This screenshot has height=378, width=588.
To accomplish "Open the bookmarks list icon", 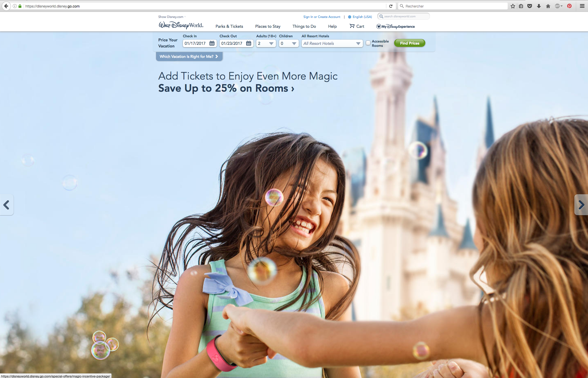I will [521, 6].
